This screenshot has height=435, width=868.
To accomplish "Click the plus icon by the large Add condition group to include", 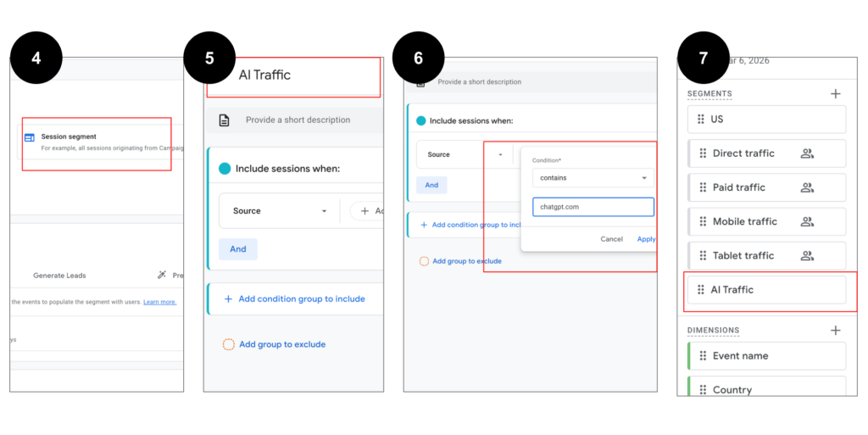I will (x=227, y=298).
